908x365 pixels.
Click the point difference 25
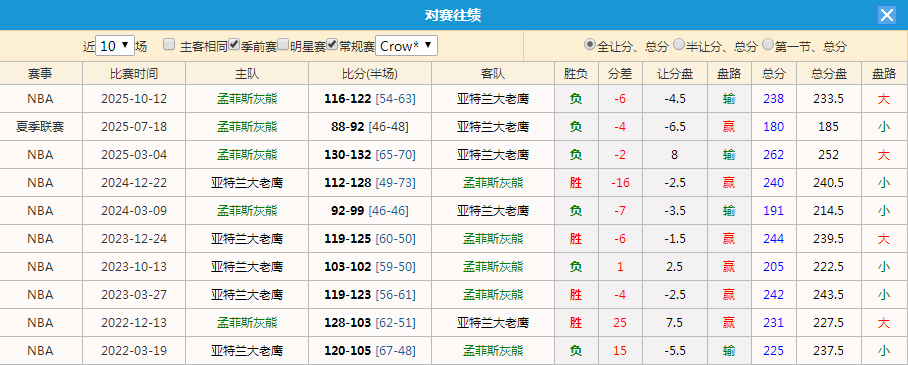pyautogui.click(x=620, y=323)
